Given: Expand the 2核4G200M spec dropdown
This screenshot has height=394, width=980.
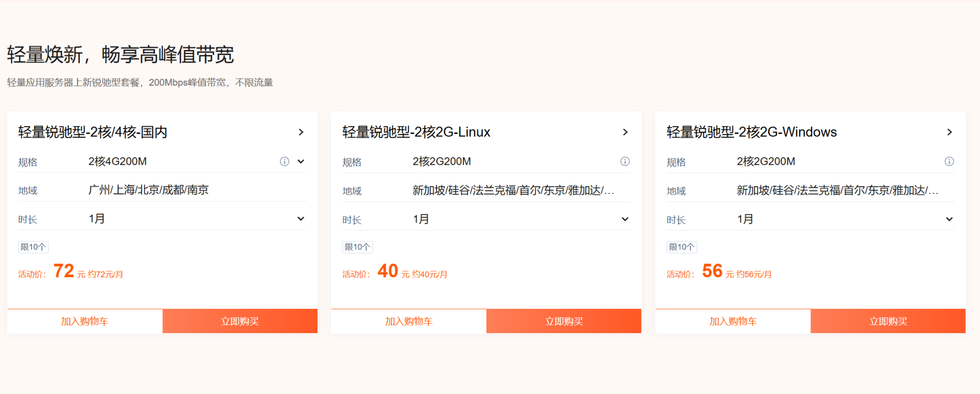Looking at the screenshot, I should coord(301,162).
